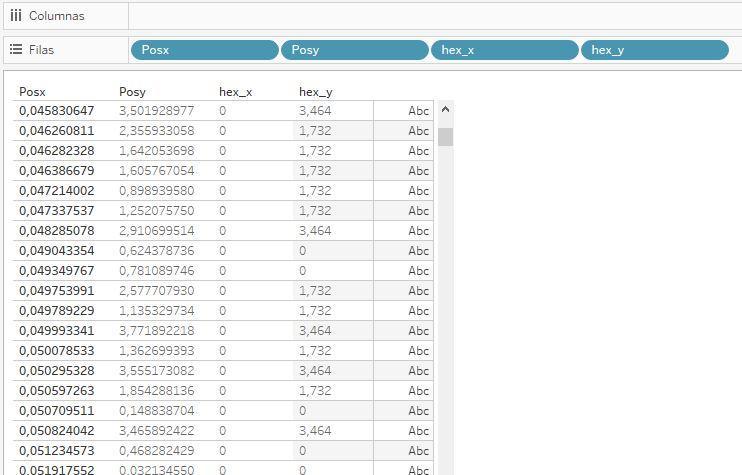Click hex_y 3,464 in row 0,048285078
The height and width of the screenshot is (475, 742).
[x=315, y=230]
